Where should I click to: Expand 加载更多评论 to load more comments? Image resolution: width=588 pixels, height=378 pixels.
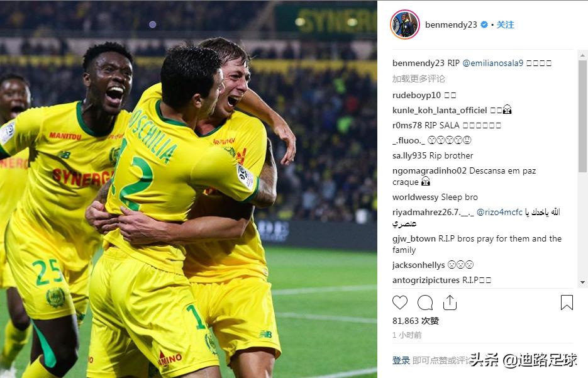click(x=418, y=79)
